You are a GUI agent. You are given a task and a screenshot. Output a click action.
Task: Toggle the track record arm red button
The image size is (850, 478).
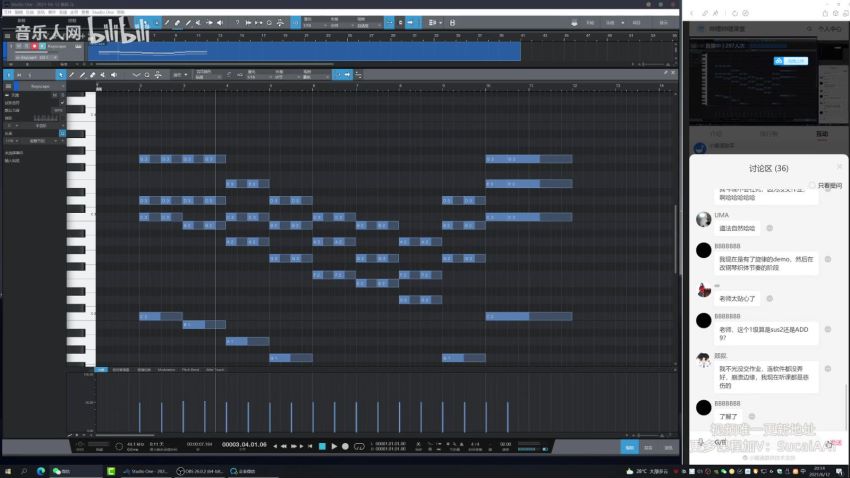point(34,47)
